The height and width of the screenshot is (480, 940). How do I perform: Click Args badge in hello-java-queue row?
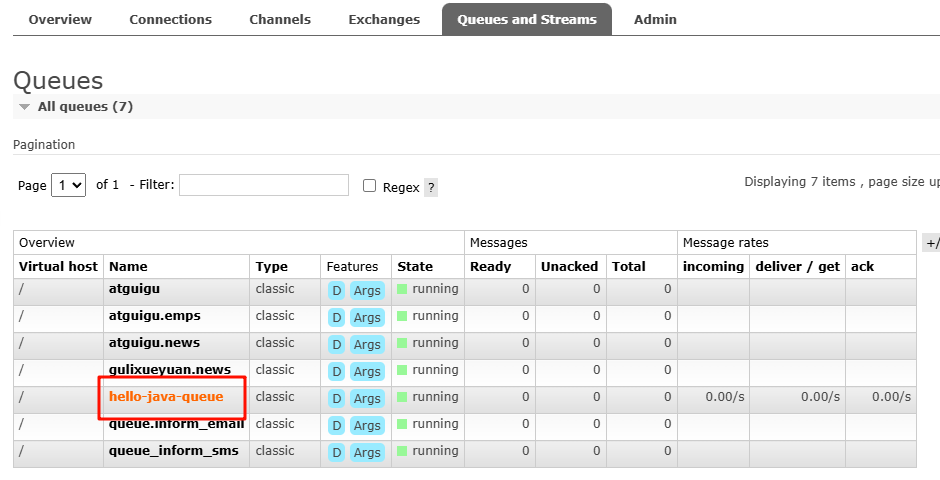pyautogui.click(x=367, y=398)
